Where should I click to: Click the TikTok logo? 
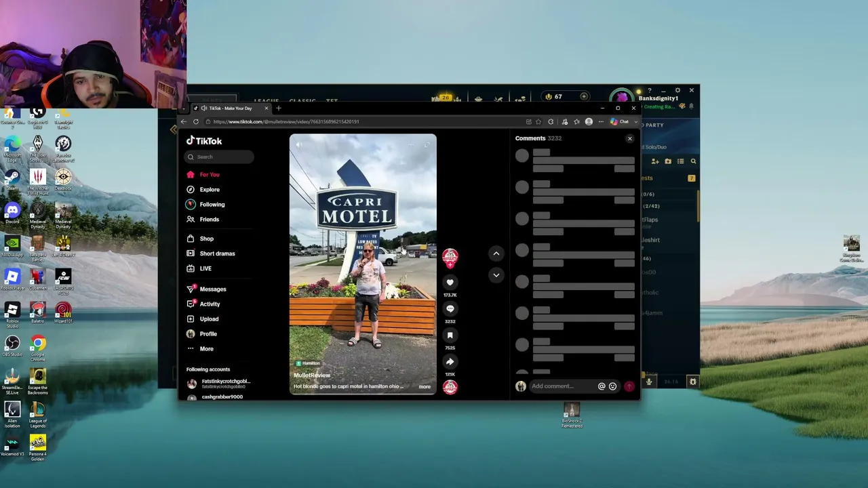pyautogui.click(x=204, y=141)
